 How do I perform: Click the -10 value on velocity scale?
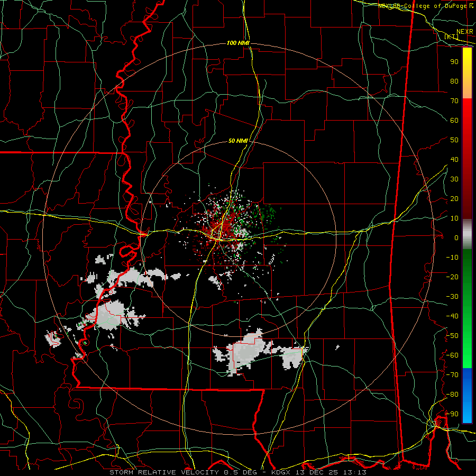[x=452, y=258]
